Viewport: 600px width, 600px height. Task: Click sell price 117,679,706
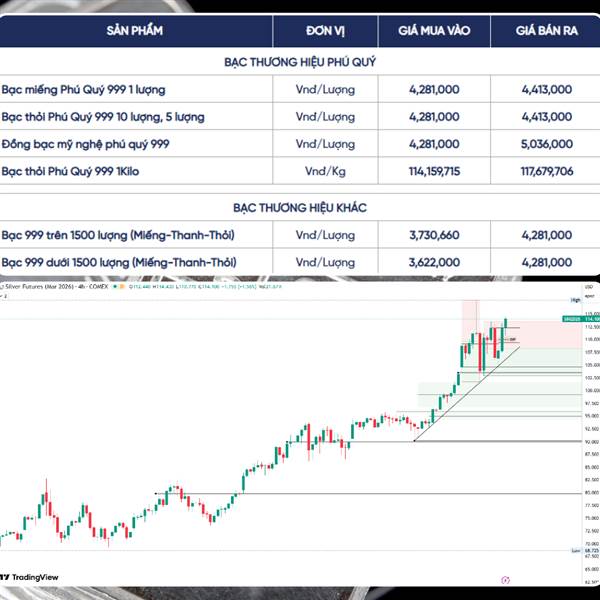tap(547, 171)
